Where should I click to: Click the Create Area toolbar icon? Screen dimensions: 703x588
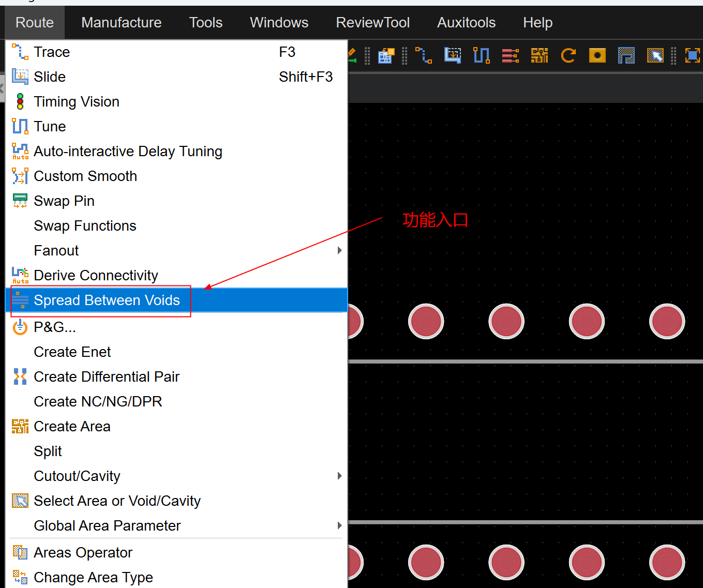(x=539, y=55)
